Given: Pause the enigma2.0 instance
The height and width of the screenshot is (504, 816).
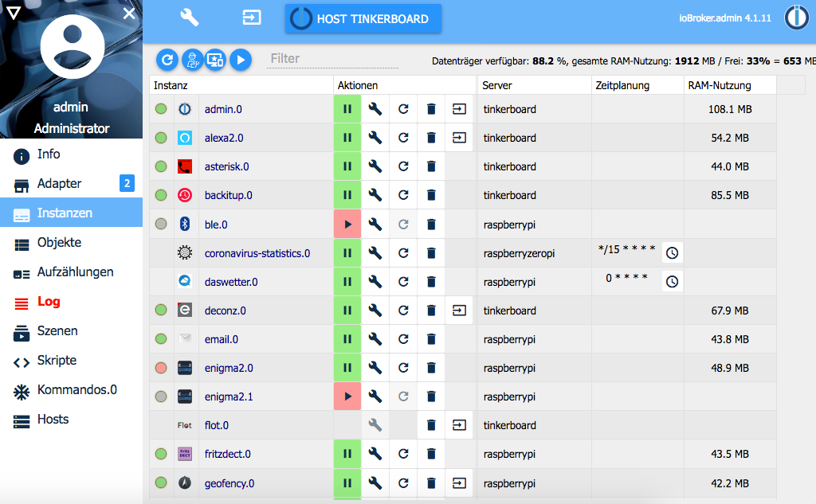Looking at the screenshot, I should [347, 368].
